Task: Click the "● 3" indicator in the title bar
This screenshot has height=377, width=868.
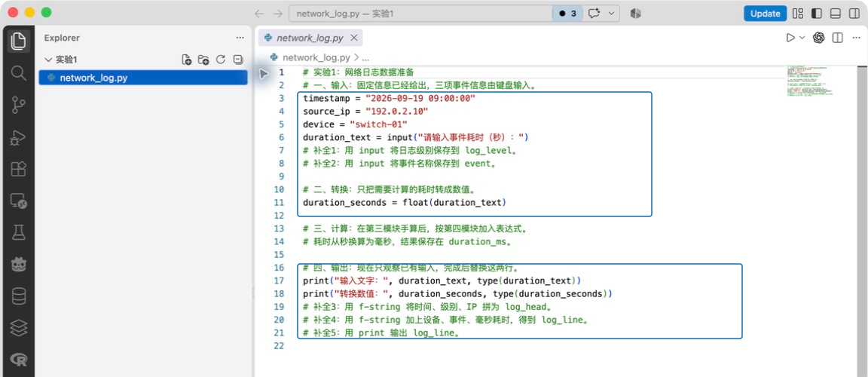Action: [x=567, y=14]
